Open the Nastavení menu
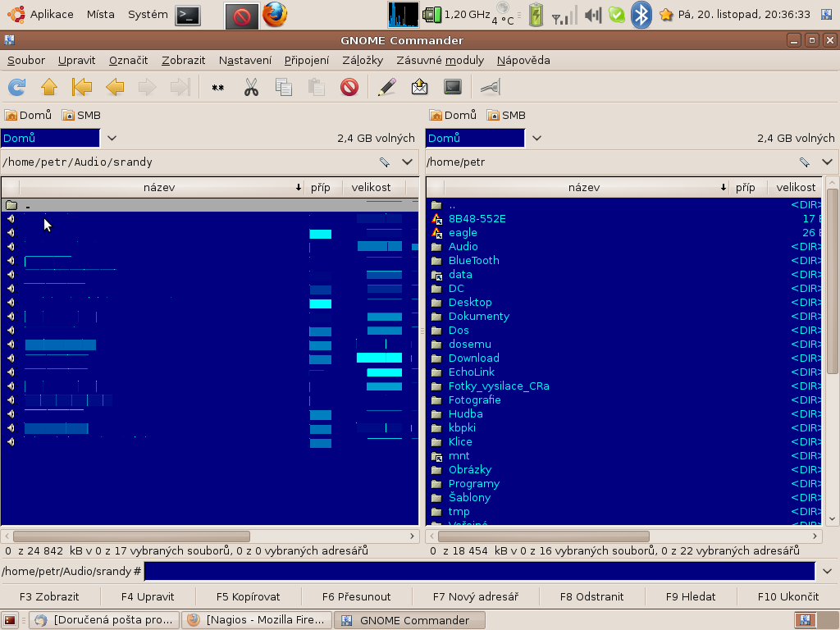840x630 pixels. point(244,61)
